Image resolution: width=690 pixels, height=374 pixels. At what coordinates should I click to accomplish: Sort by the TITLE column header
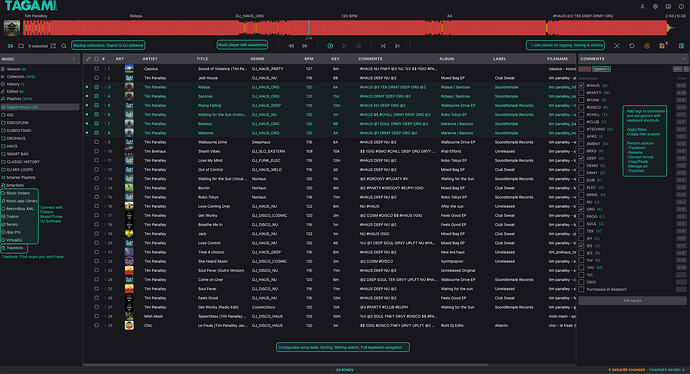coord(202,59)
